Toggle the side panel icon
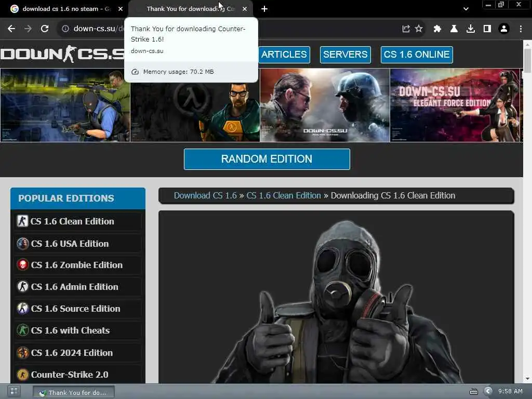The height and width of the screenshot is (399, 532). click(487, 29)
